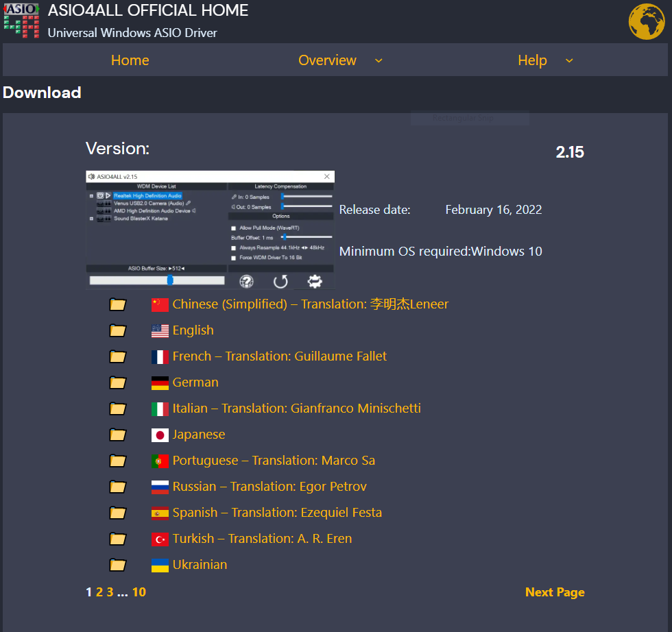Download the English version link

click(x=193, y=330)
